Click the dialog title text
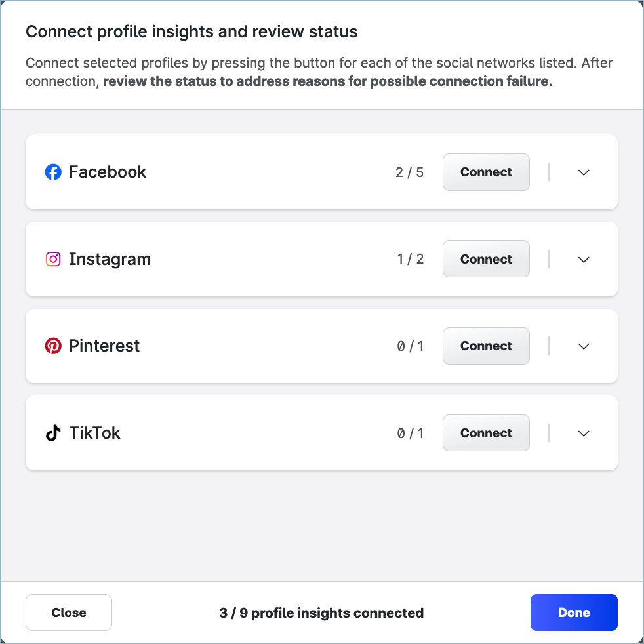 click(x=191, y=31)
